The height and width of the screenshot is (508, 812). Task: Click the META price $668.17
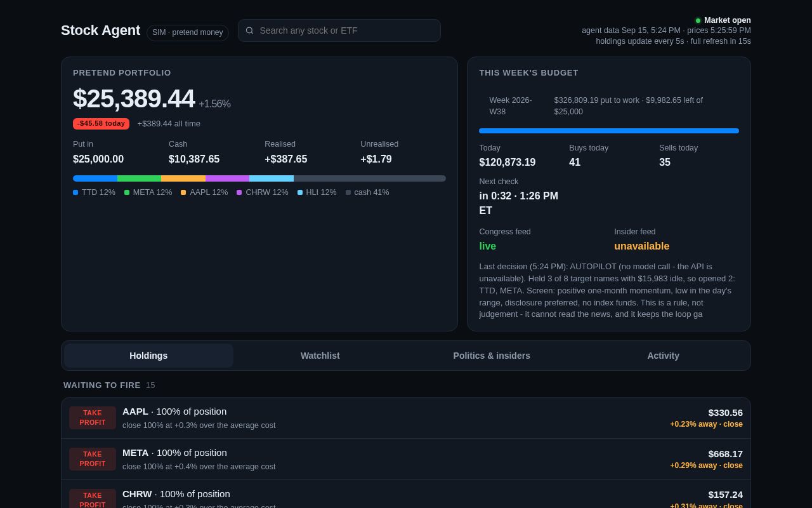[x=726, y=454]
